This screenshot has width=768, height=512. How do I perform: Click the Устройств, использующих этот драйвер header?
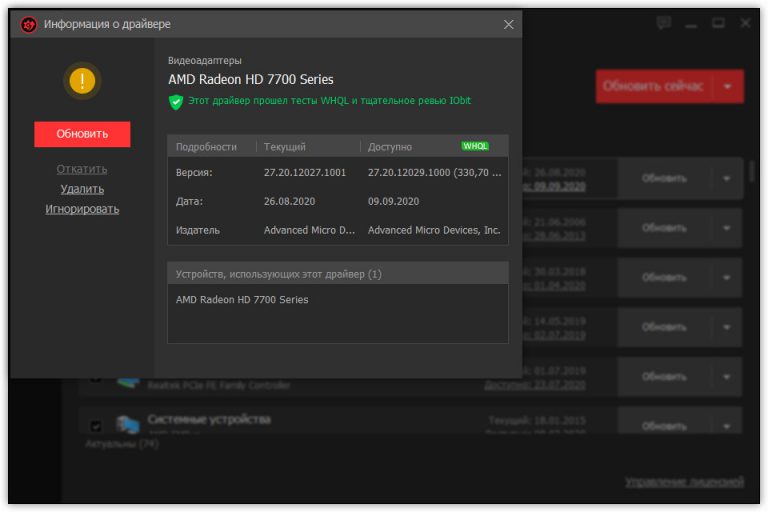pos(337,274)
